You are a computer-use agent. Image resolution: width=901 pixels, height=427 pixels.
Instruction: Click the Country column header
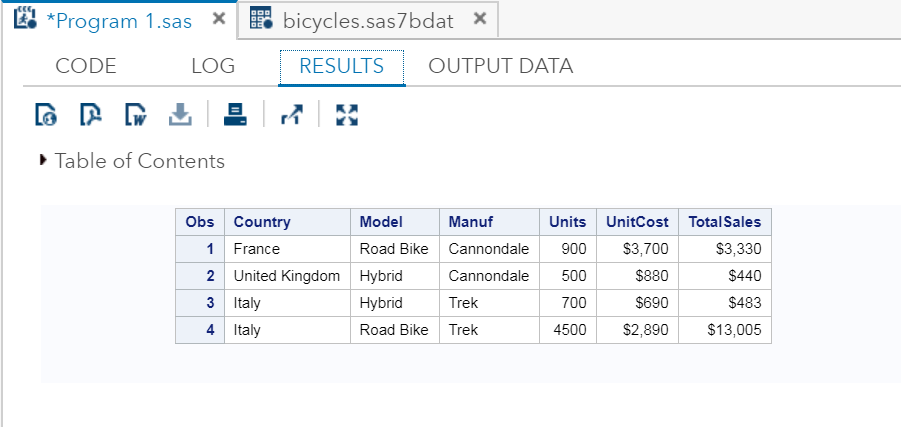pyautogui.click(x=262, y=222)
